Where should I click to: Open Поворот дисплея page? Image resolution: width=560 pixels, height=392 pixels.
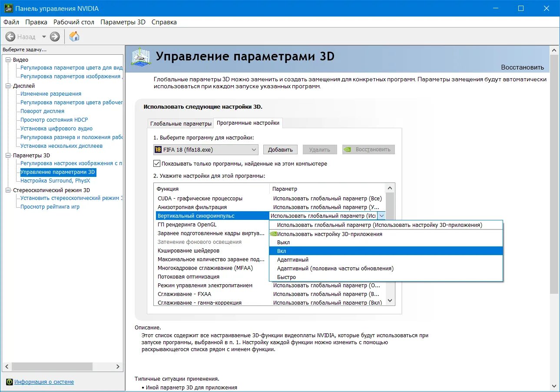pyautogui.click(x=42, y=111)
